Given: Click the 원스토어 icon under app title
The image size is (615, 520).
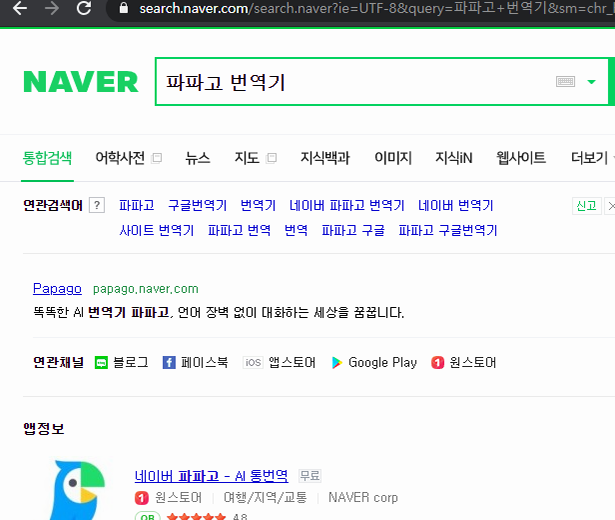Looking at the screenshot, I should pos(142,498).
